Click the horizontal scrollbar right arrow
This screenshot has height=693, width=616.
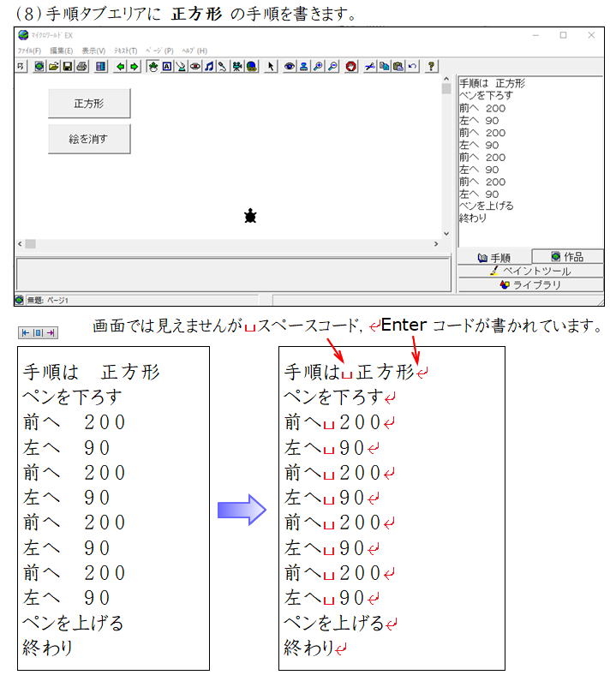(436, 244)
